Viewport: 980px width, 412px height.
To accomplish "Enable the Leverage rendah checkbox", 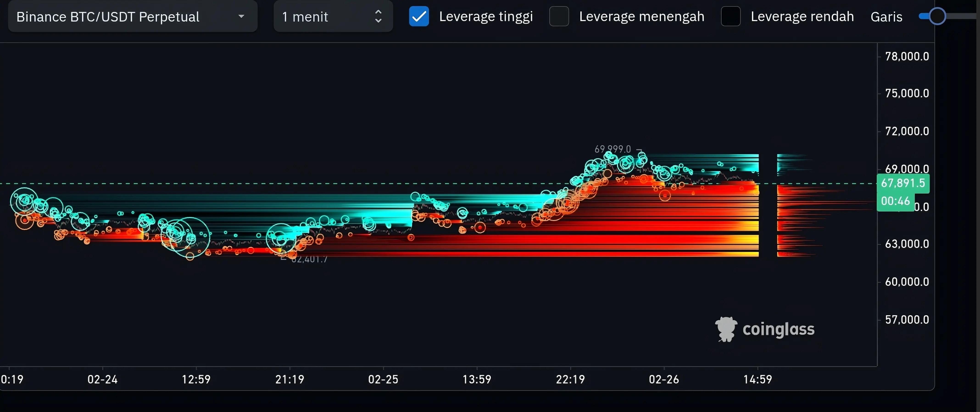I will click(730, 16).
